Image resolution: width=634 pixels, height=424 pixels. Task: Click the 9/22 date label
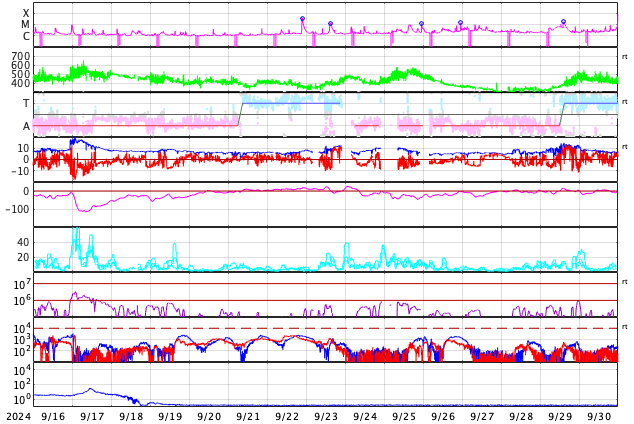[287, 416]
